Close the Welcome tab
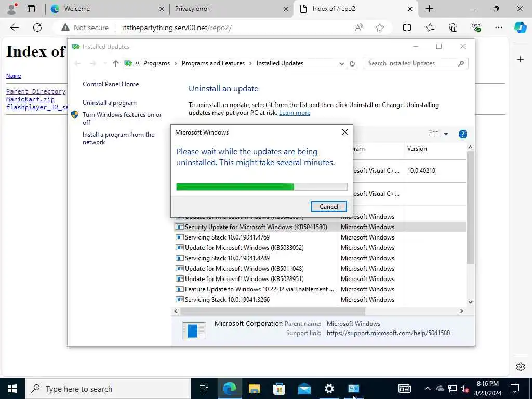The height and width of the screenshot is (399, 532). click(162, 9)
